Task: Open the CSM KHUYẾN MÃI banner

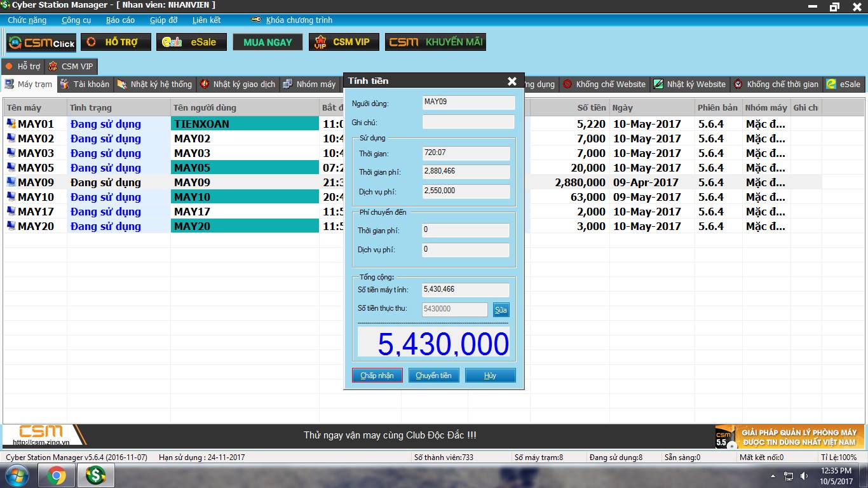Action: pyautogui.click(x=436, y=42)
